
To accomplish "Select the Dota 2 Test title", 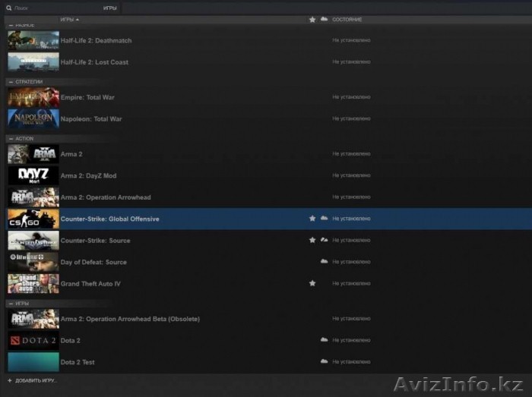I will point(78,362).
